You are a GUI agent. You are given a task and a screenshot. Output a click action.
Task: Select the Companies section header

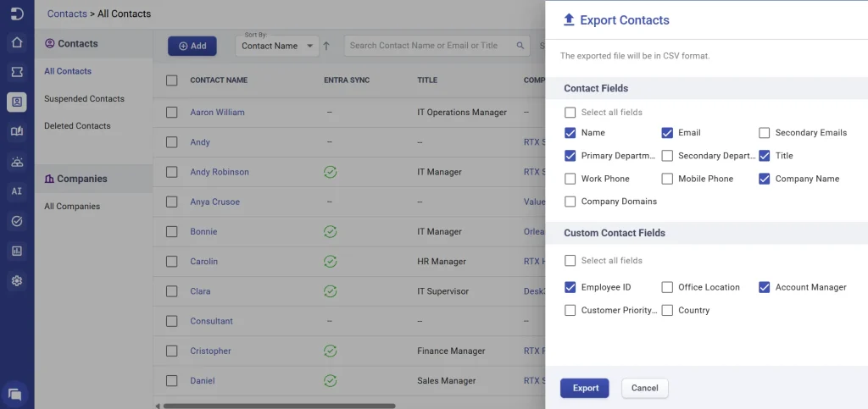pos(93,179)
